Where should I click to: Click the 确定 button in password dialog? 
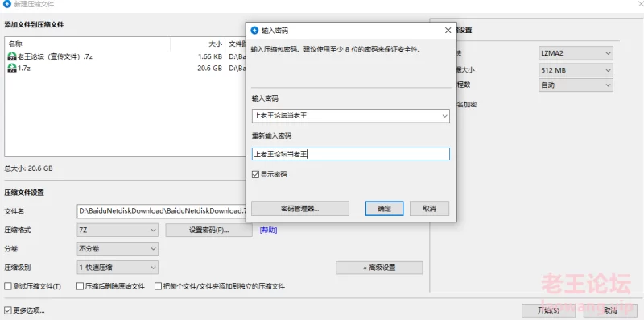click(x=384, y=209)
